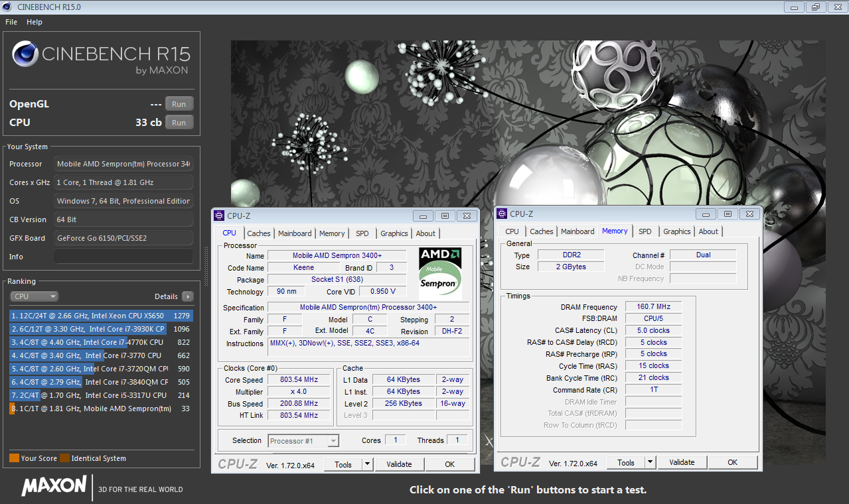
Task: Select the Core i7-3930K ranking row
Action: (x=101, y=329)
